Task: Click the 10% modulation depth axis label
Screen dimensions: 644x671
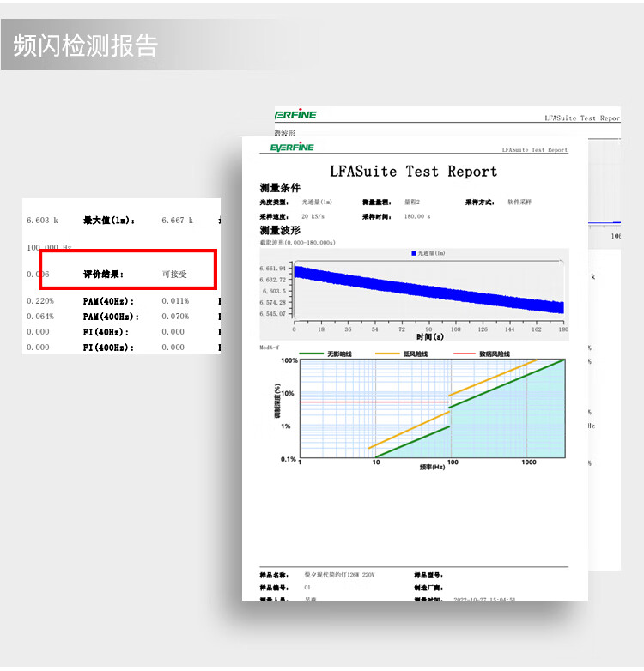Action: click(x=288, y=393)
